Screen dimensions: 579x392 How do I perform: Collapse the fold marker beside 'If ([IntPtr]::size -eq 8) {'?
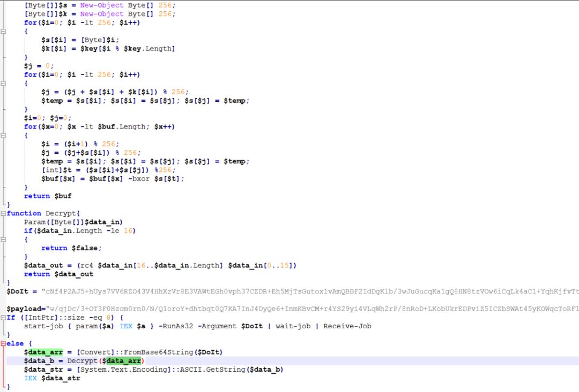[3, 318]
